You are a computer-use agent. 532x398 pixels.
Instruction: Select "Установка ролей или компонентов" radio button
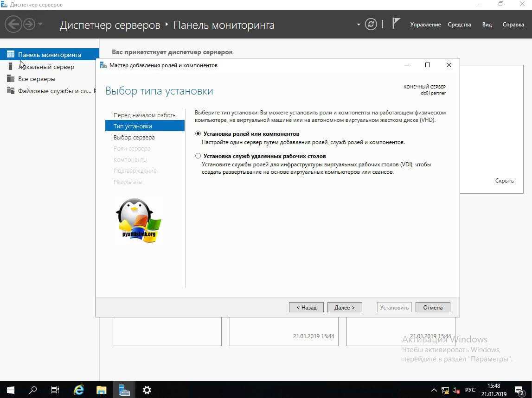(x=199, y=133)
